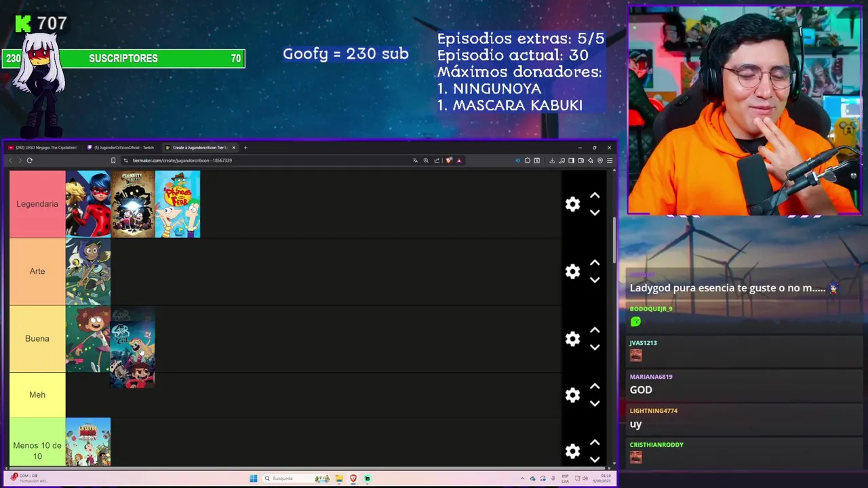Open settings gear for Buena tier

[573, 338]
